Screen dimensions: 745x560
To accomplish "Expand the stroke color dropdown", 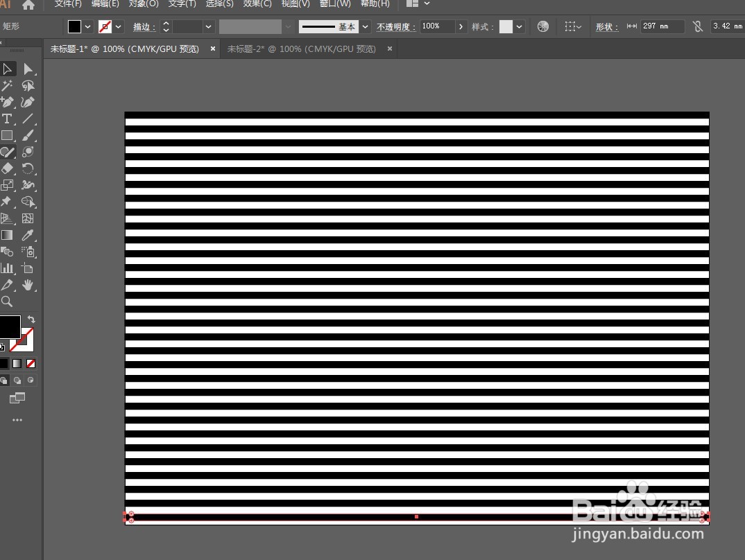I will [x=119, y=26].
